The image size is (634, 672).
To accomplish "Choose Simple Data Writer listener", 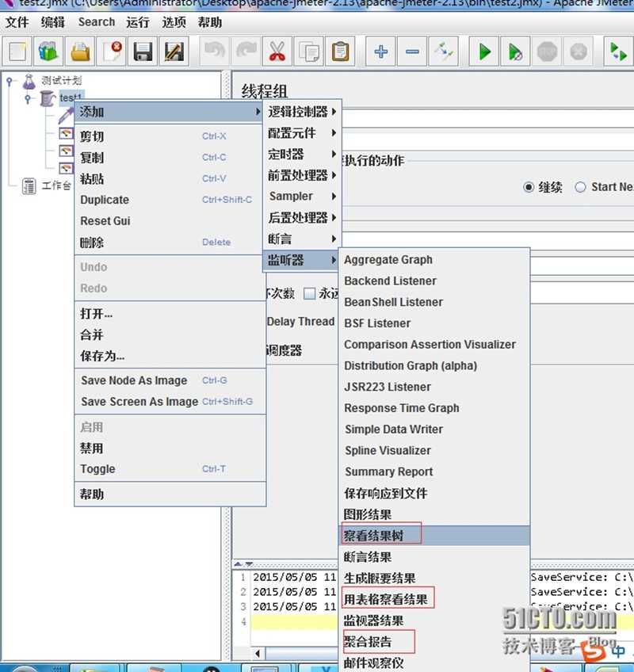I will 435,429.
